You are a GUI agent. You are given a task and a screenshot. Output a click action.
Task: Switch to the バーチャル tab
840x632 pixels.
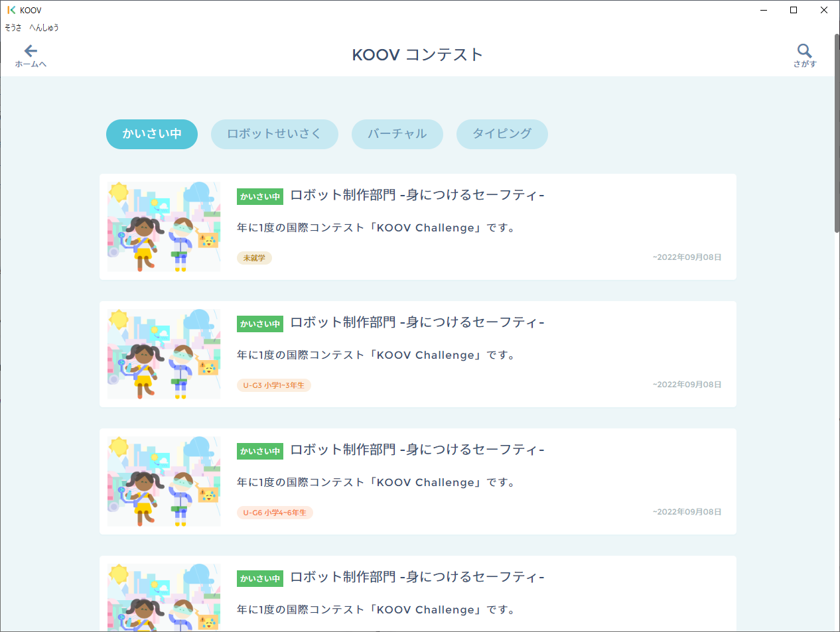397,134
